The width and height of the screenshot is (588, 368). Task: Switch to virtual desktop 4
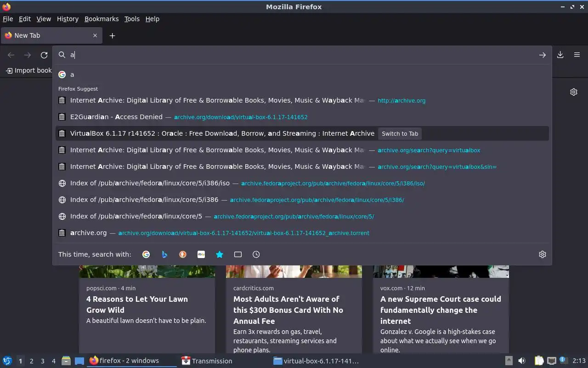pos(53,361)
